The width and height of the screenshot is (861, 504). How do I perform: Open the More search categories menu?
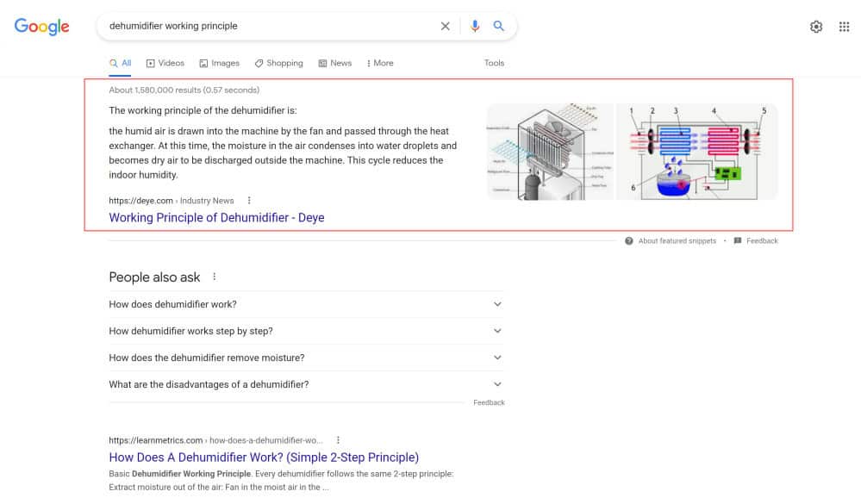tap(380, 63)
